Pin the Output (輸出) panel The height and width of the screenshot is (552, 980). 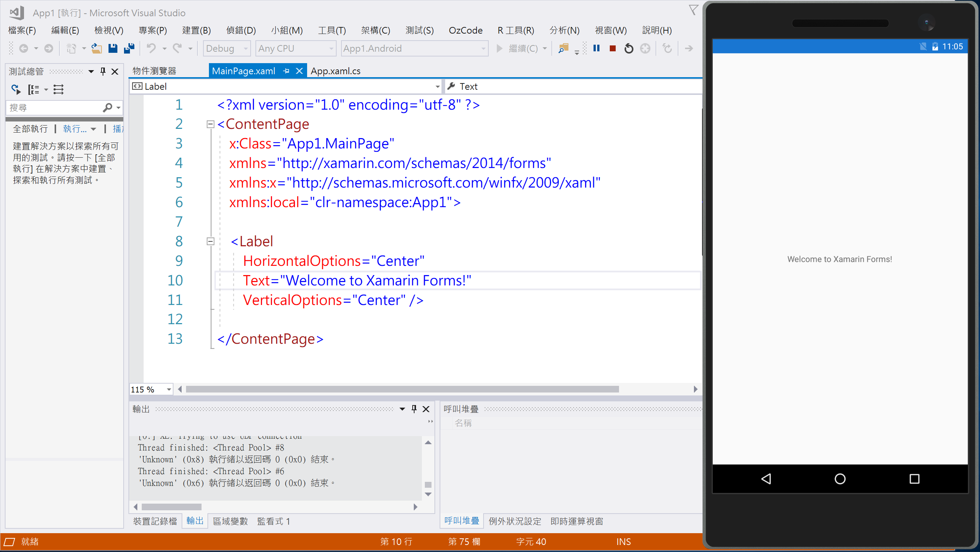(x=414, y=409)
